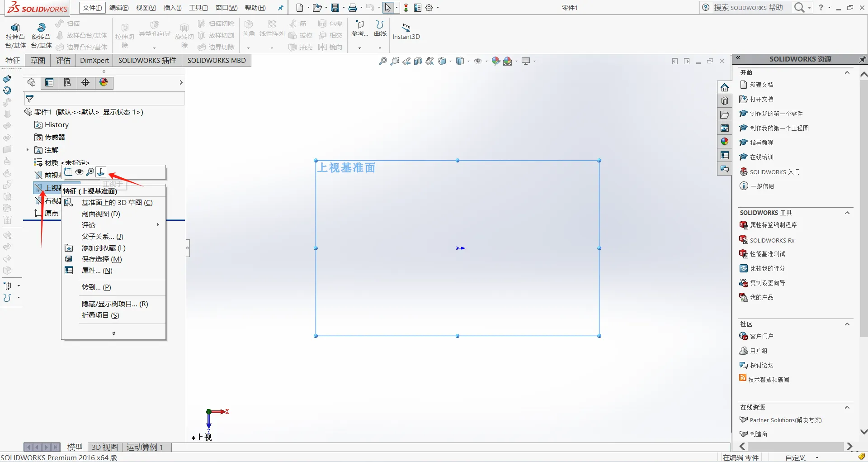Click the Revolved Boss/Base tool
Viewport: 868px width, 462px height.
41,35
